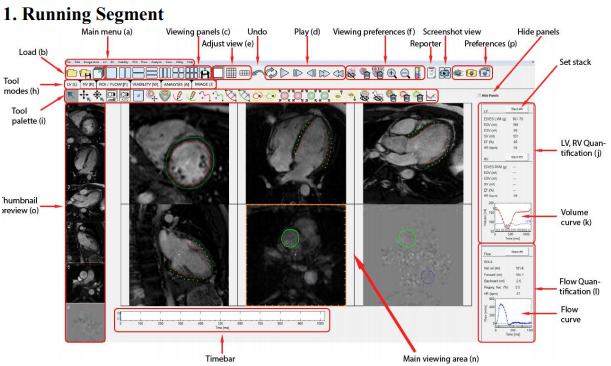Image resolution: width=611 pixels, height=366 pixels.
Task: Select the arrow selection tool in palette
Action: click(72, 96)
